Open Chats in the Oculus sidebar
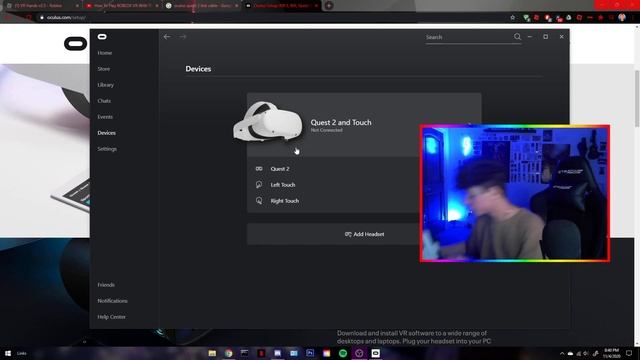Screen dimensions: 640x360 [104, 101]
